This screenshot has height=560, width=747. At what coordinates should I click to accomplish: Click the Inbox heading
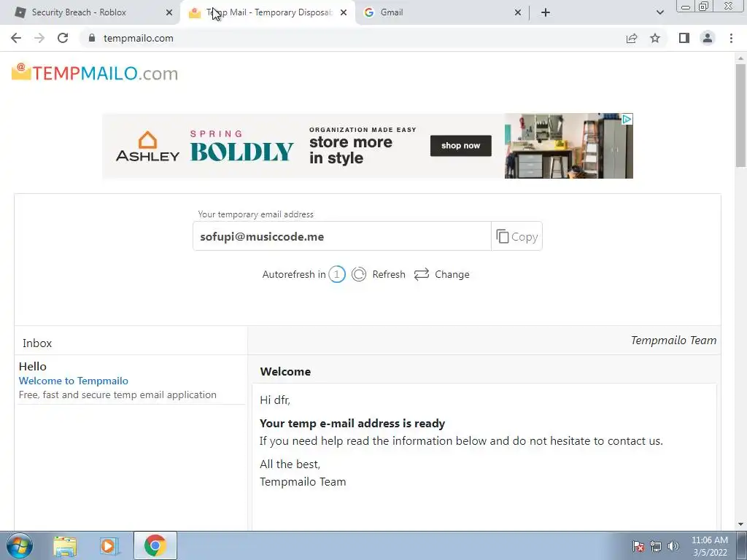point(37,343)
